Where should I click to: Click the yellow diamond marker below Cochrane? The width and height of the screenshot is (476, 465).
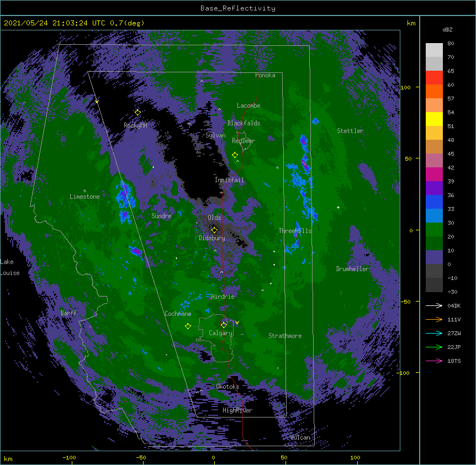(188, 326)
